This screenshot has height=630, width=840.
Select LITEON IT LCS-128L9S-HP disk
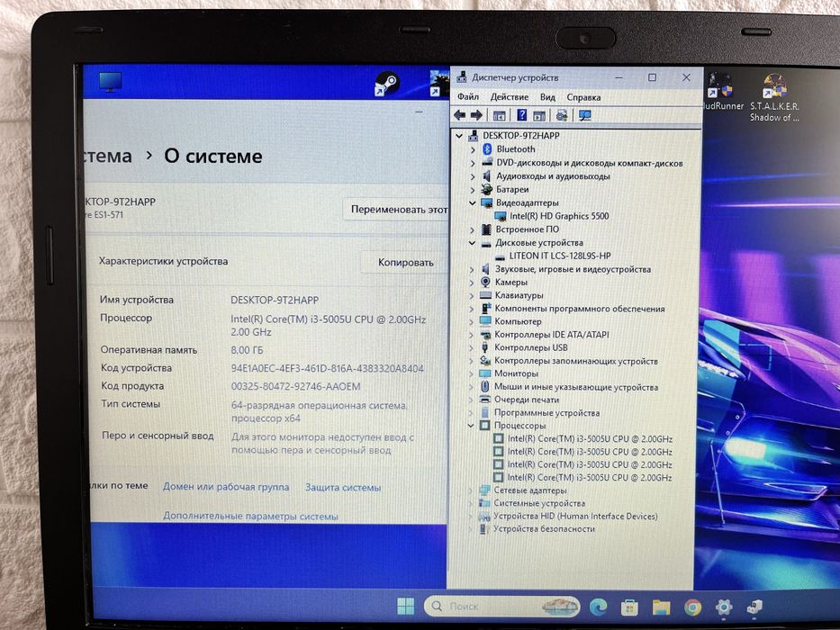559,256
